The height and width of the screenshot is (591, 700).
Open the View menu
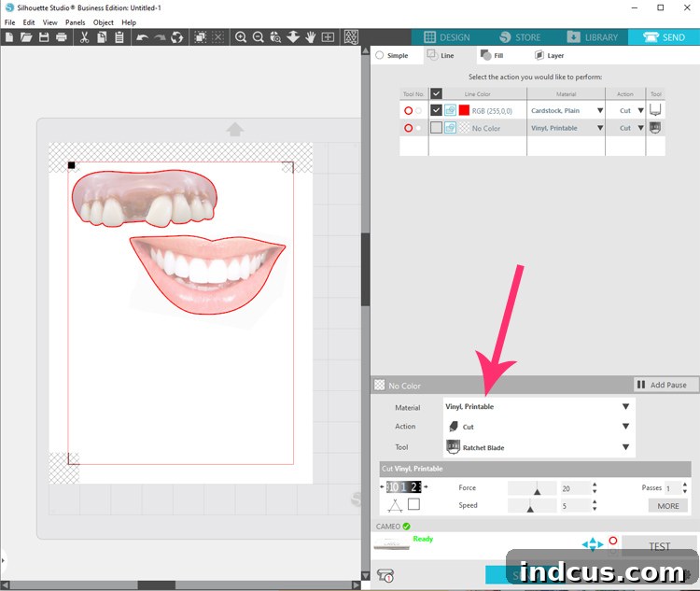pyautogui.click(x=50, y=22)
